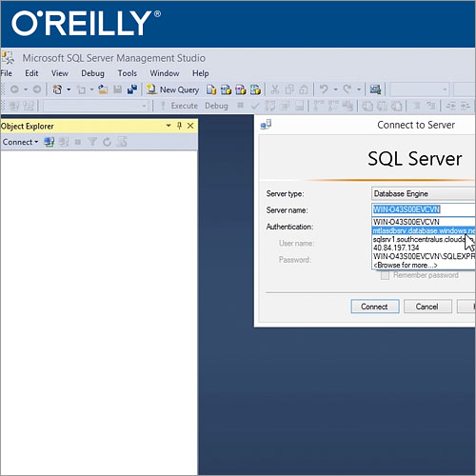Click the Execute query button
The height and width of the screenshot is (476, 476).
coord(179,106)
